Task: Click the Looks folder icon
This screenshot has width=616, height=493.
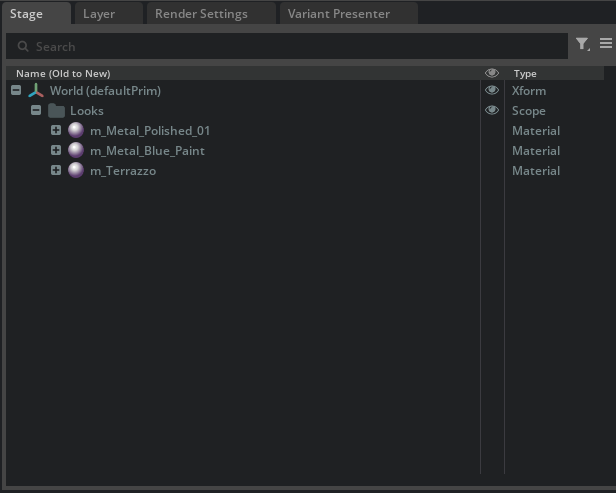Action: tap(56, 111)
